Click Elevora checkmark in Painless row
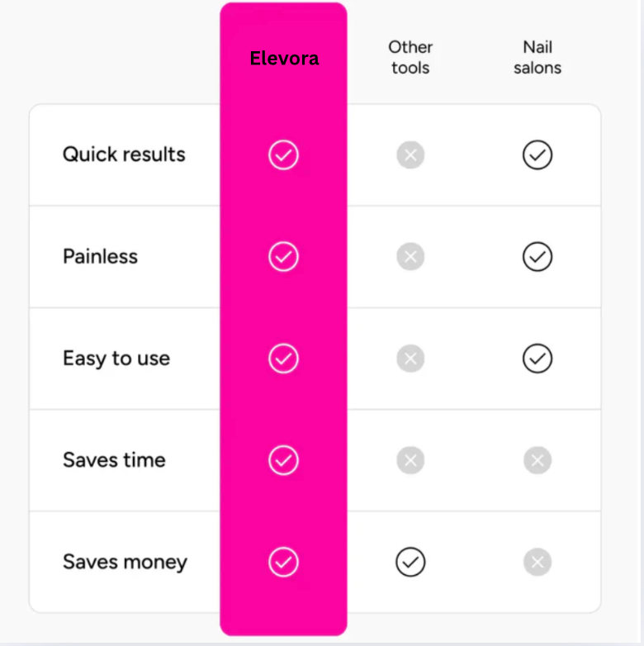This screenshot has width=644, height=646. point(283,257)
